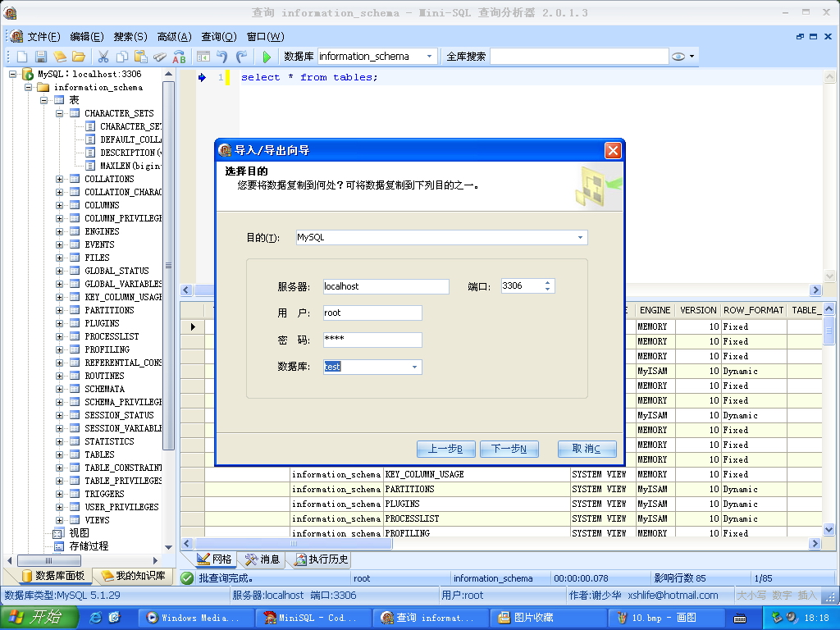Click the Find binoculars icon

[x=160, y=57]
